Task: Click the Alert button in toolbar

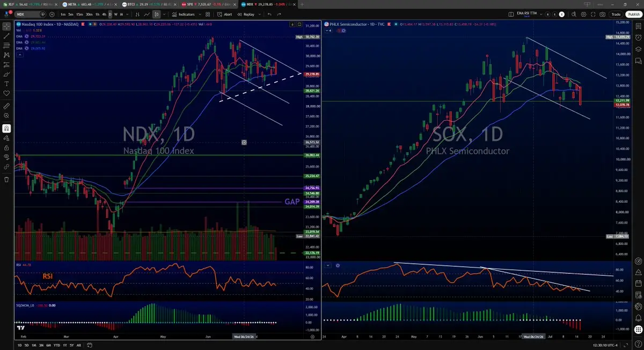Action: click(x=224, y=14)
